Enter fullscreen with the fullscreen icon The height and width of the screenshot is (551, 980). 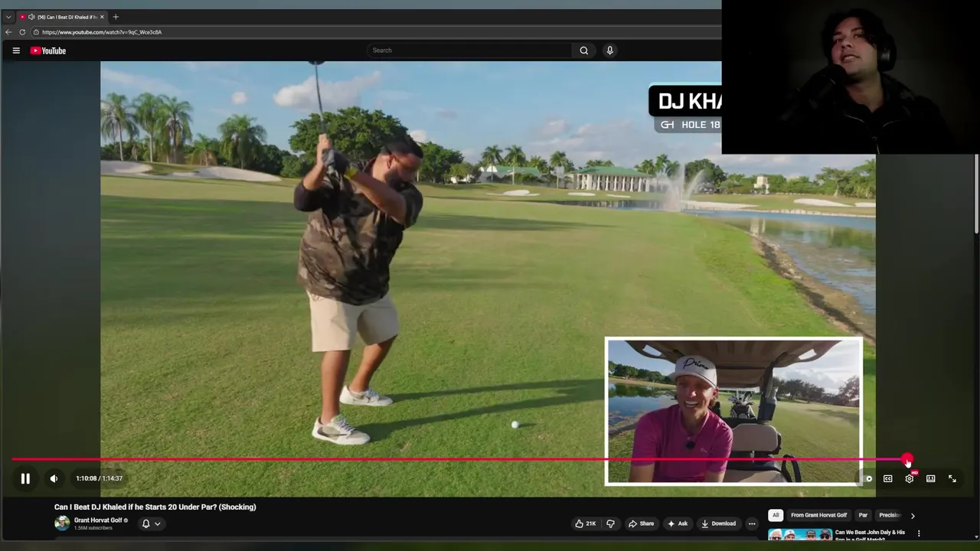(952, 479)
